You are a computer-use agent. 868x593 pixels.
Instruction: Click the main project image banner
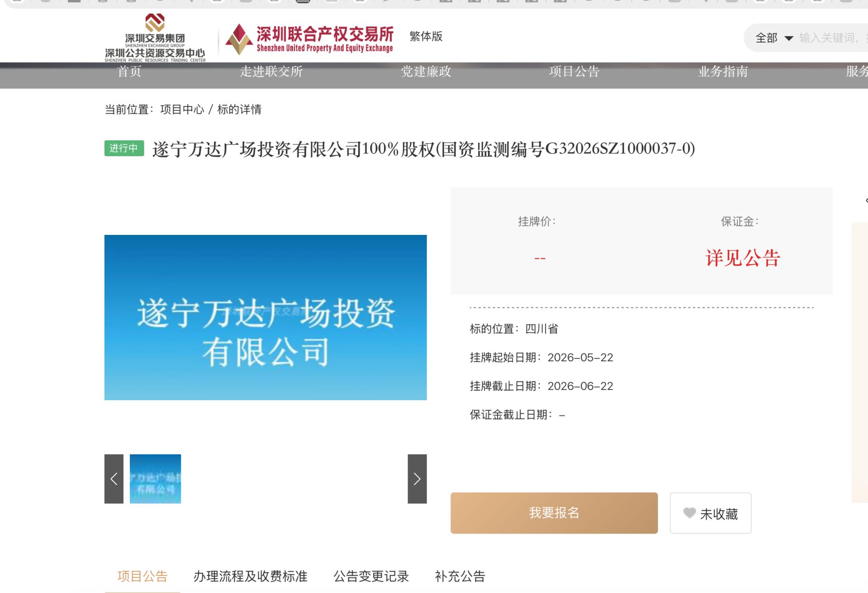pos(266,317)
